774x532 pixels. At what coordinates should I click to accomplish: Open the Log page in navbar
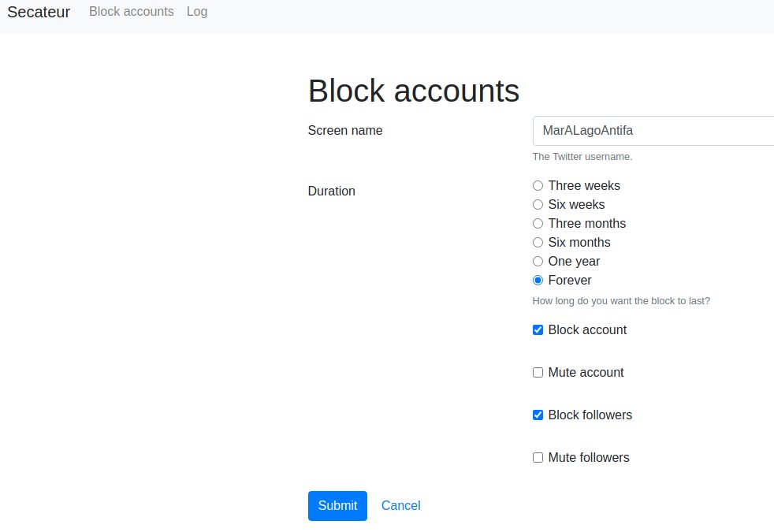(x=197, y=11)
